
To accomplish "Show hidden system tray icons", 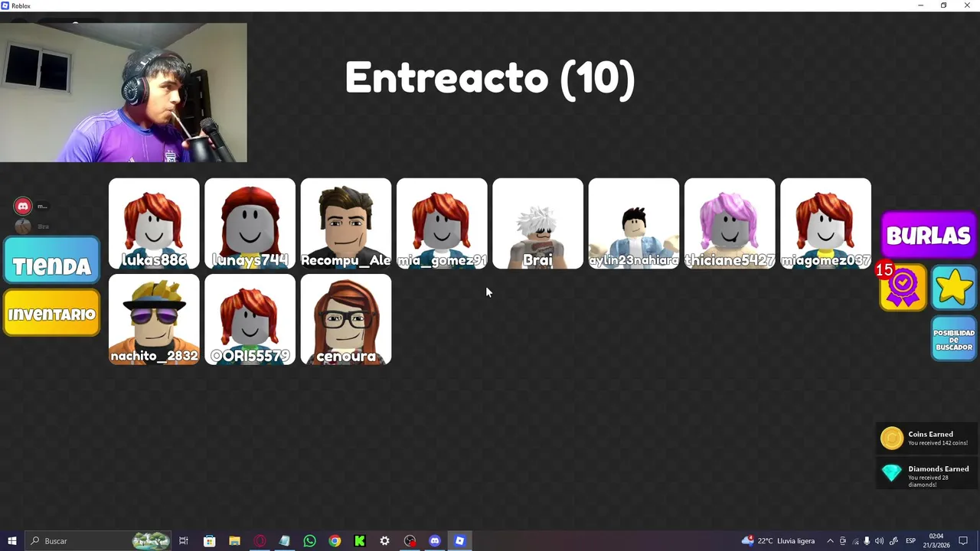I will 830,541.
